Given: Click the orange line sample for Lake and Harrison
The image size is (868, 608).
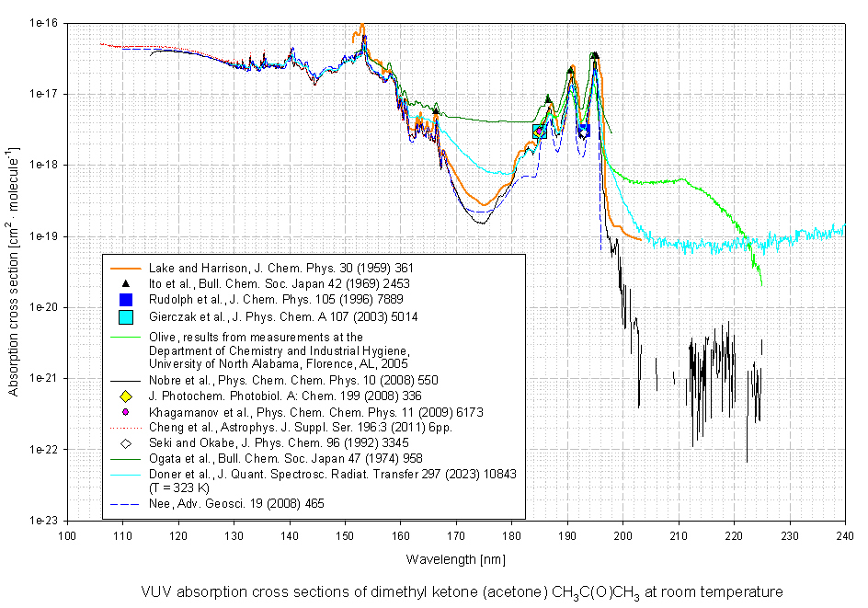Looking at the screenshot, I should point(127,268).
